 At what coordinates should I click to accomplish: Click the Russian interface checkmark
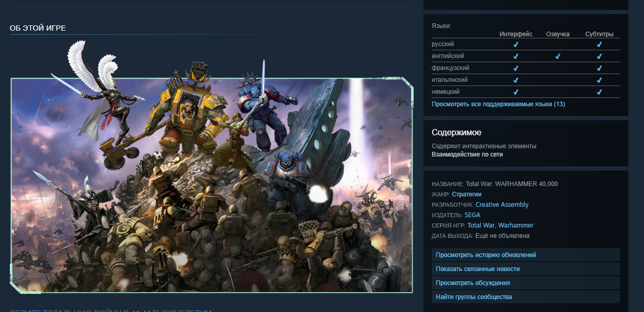coord(516,45)
